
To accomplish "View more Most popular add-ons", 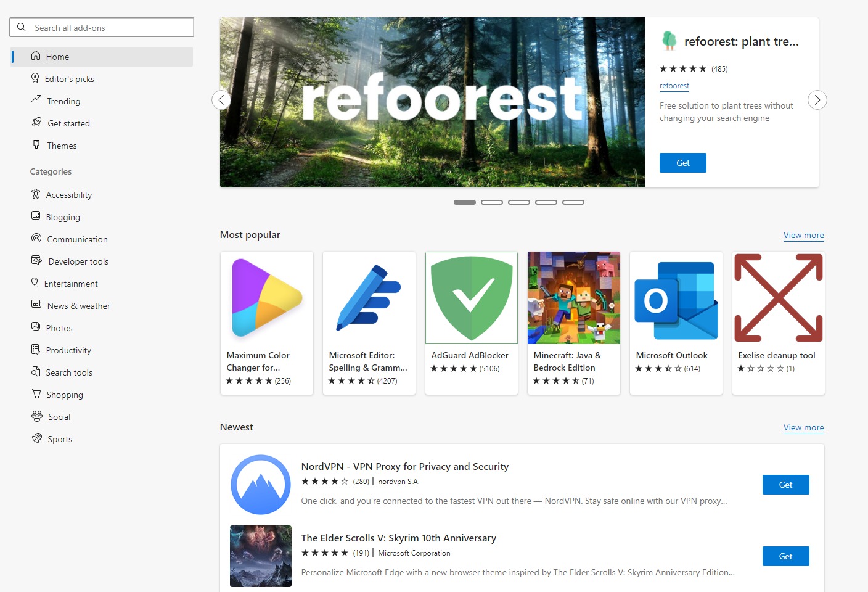I will click(x=803, y=235).
